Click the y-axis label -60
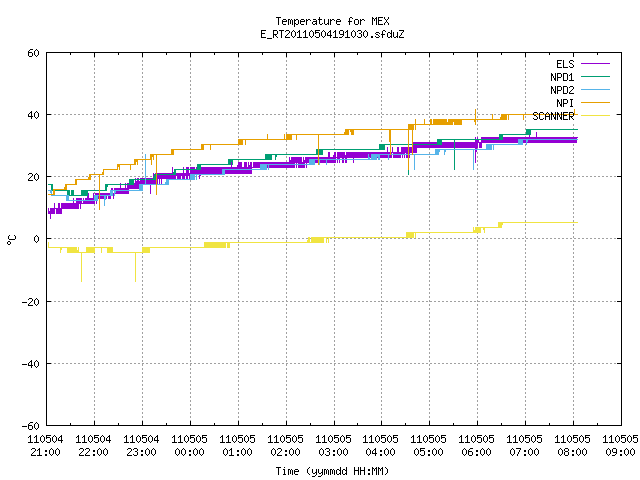This screenshot has width=640, height=480. coord(31,426)
